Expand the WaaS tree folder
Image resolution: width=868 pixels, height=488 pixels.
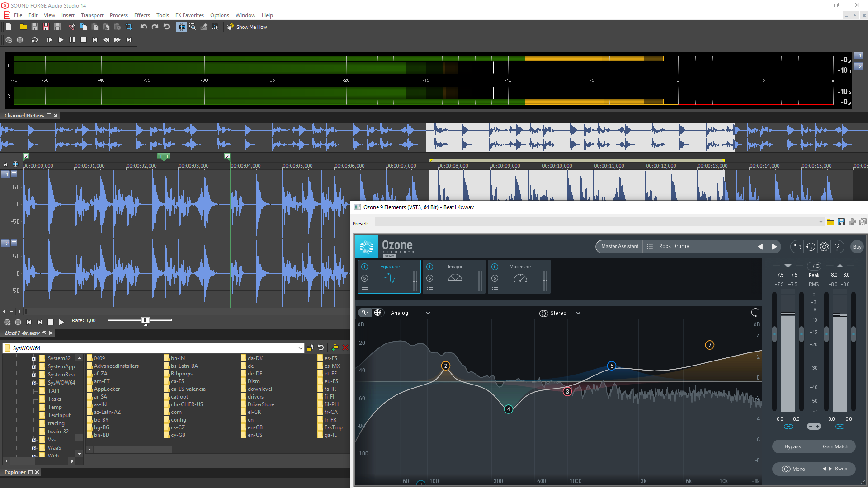coord(33,448)
